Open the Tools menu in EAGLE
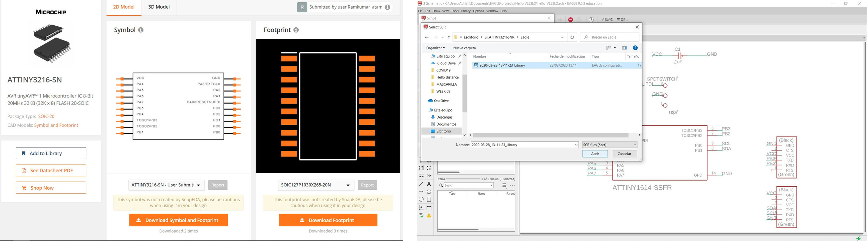This screenshot has height=241, width=868. tap(455, 11)
